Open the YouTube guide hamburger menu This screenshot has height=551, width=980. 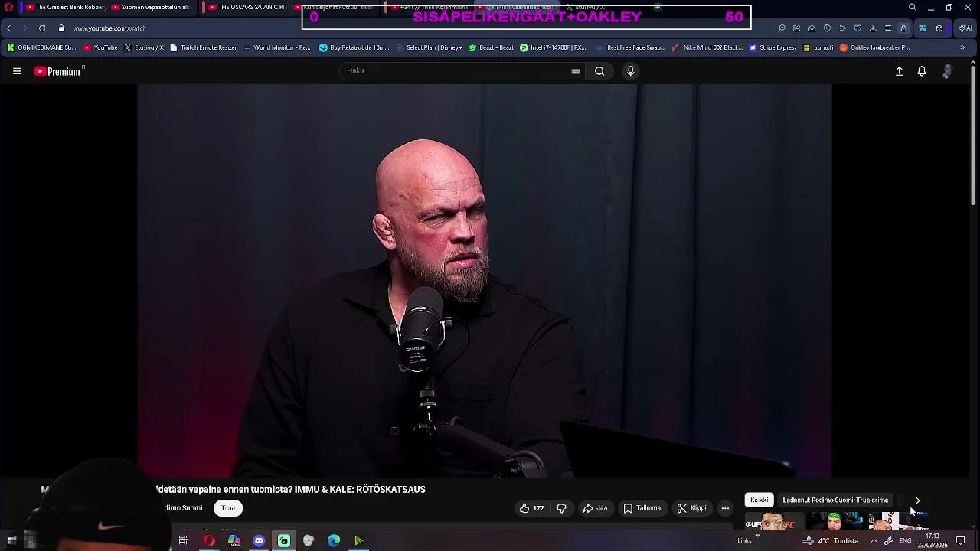point(17,71)
